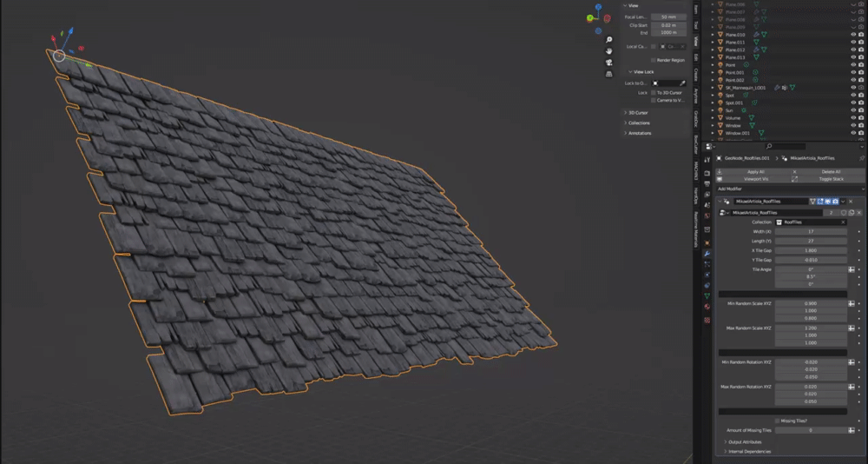Click the Tile Angle spreadsheet attribute icon
The height and width of the screenshot is (464, 868).
point(851,268)
